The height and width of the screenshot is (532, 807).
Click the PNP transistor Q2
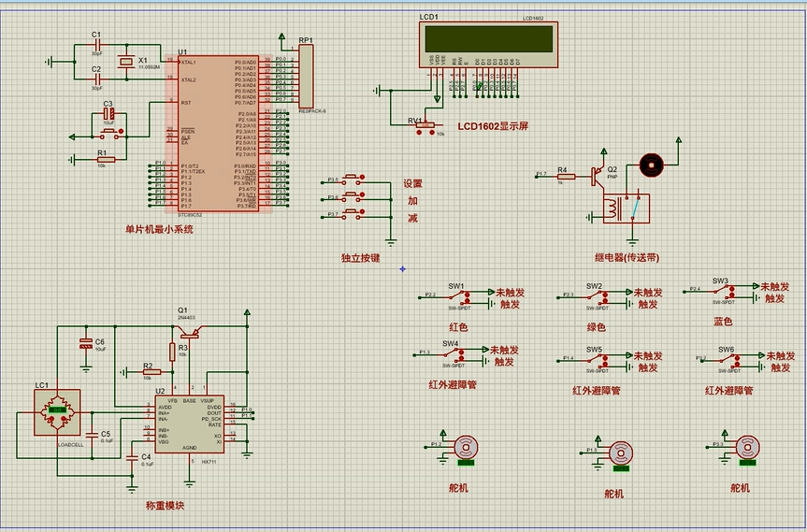pos(597,174)
